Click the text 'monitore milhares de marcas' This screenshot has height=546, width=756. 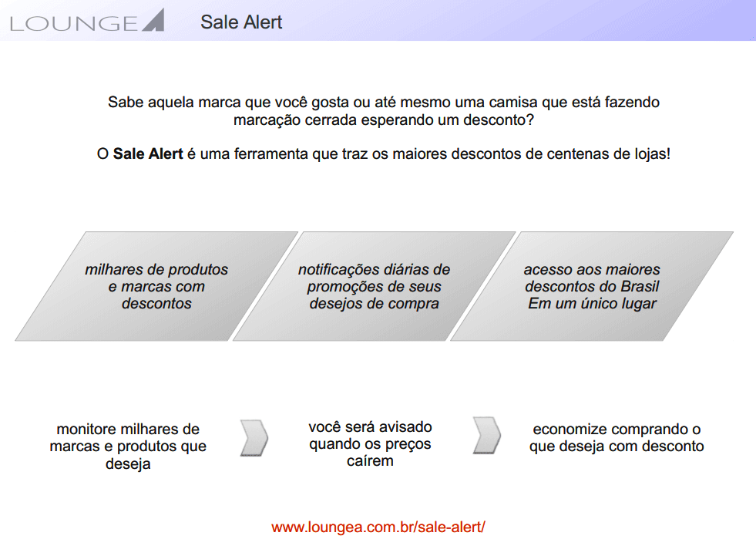(128, 447)
